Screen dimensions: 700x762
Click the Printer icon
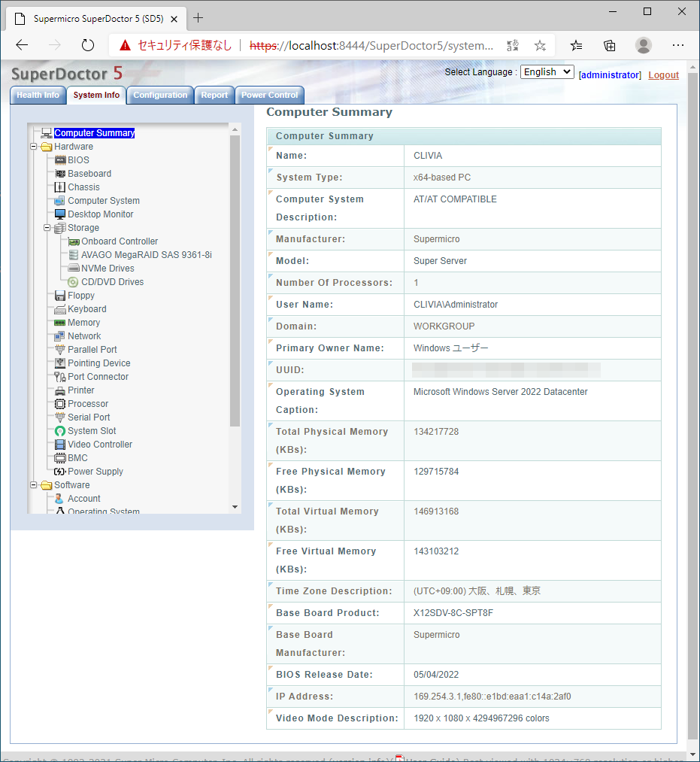[60, 390]
